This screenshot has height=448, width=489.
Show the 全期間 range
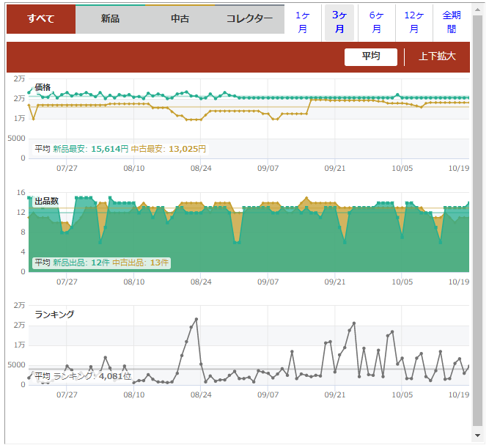point(452,22)
